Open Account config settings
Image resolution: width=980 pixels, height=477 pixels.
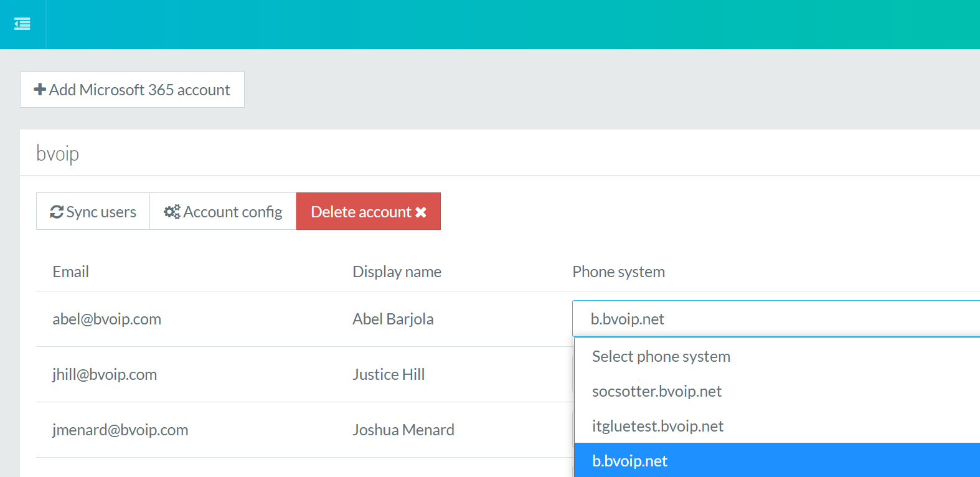click(x=223, y=211)
